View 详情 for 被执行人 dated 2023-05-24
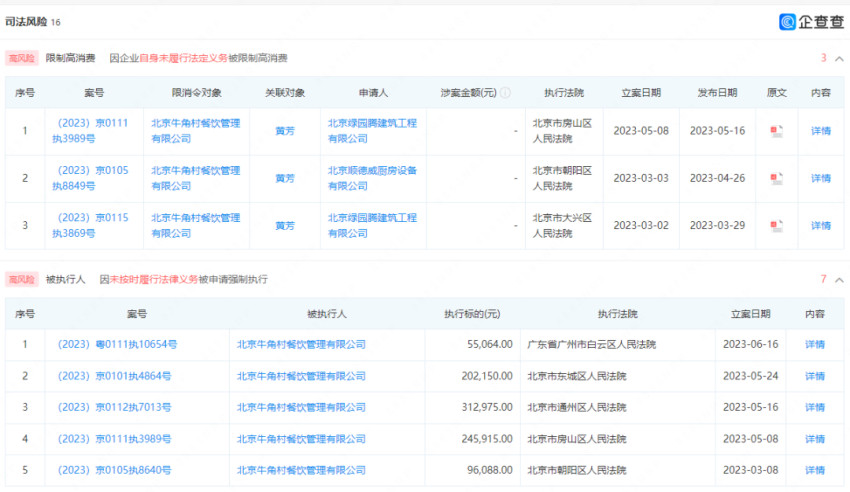850x492 pixels. coord(815,376)
